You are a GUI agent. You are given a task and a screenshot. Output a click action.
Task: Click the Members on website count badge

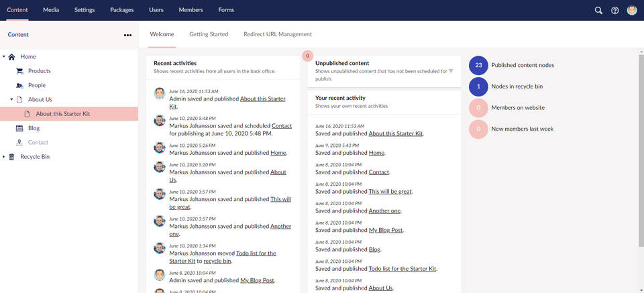pyautogui.click(x=478, y=108)
